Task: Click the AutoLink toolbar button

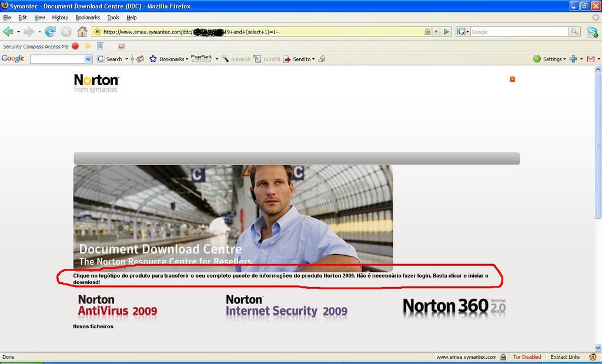Action: tap(236, 59)
